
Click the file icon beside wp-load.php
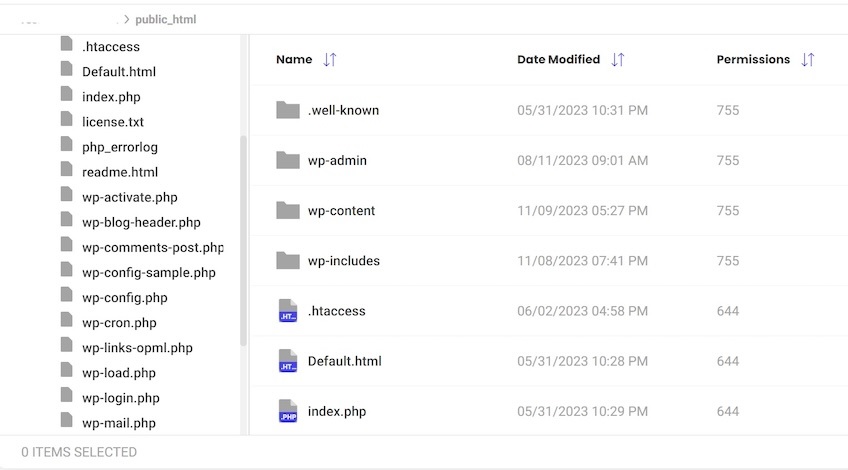[67, 370]
